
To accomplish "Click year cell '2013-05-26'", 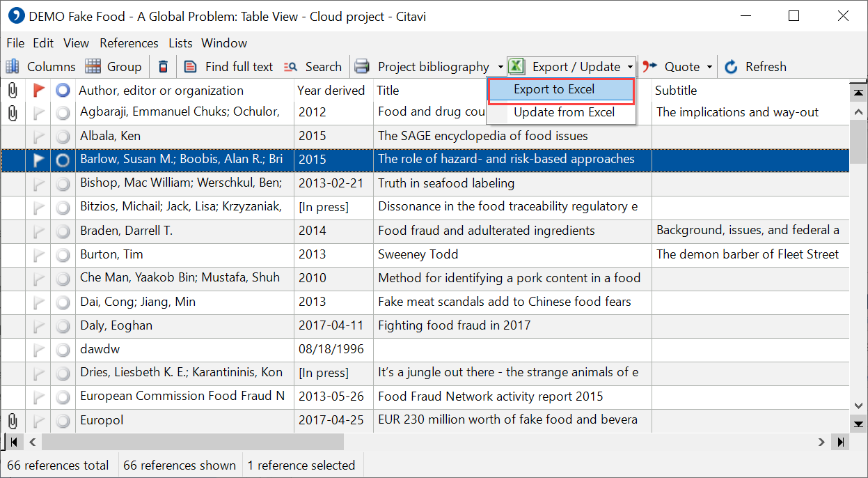I will click(333, 396).
